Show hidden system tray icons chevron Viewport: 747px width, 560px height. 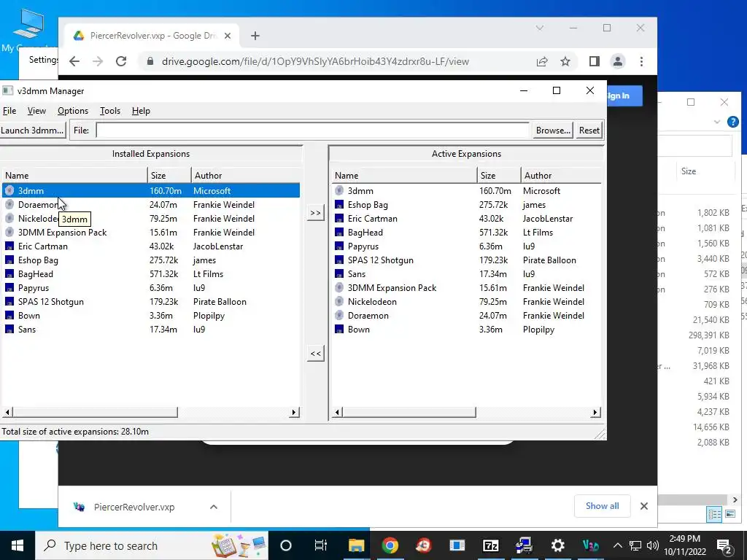pyautogui.click(x=617, y=545)
